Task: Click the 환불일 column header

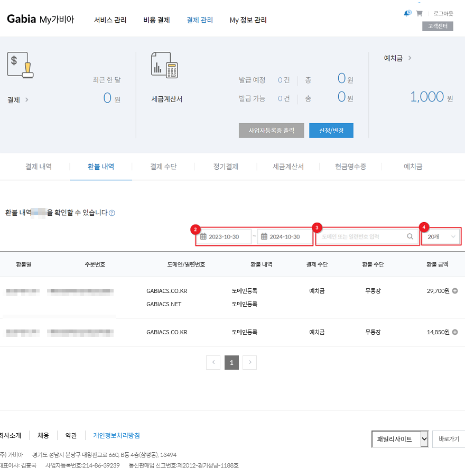Action: pyautogui.click(x=24, y=264)
